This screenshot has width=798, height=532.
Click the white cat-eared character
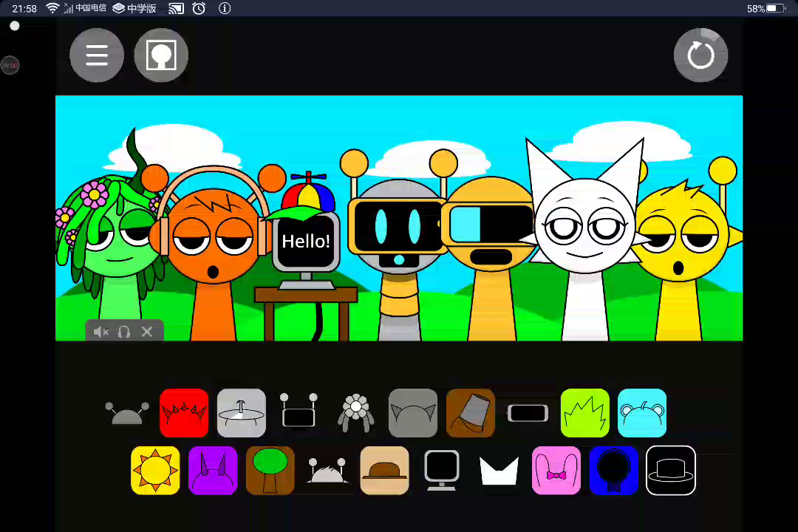(x=585, y=236)
